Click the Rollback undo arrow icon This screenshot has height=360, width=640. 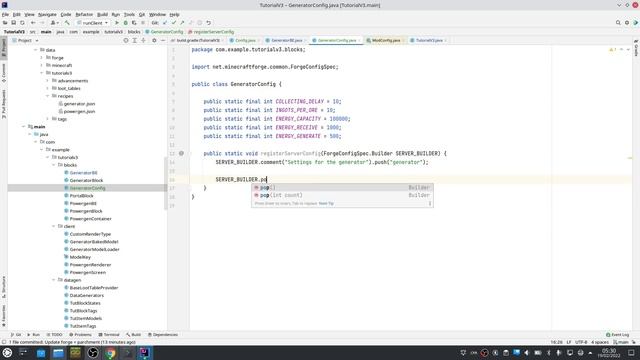click(208, 23)
